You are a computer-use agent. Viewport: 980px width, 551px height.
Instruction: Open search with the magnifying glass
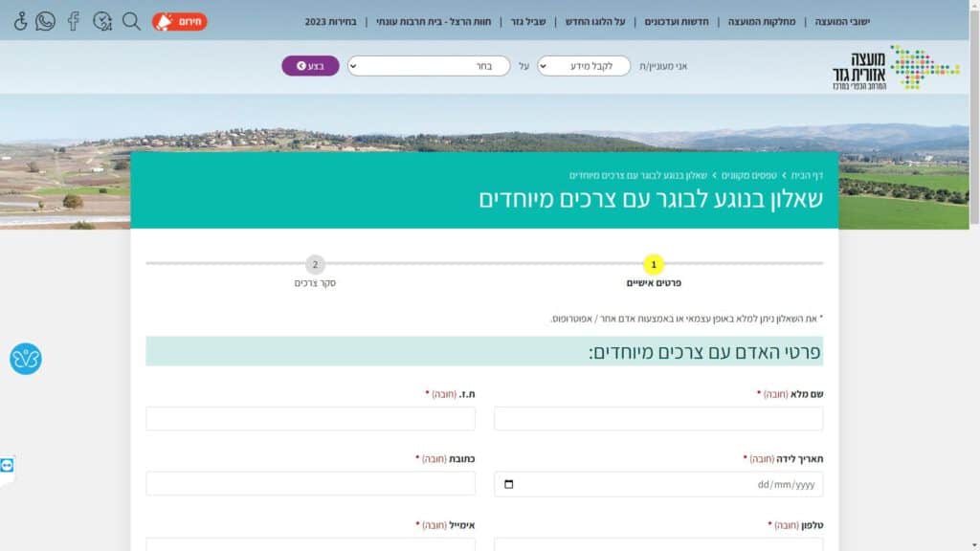point(132,21)
